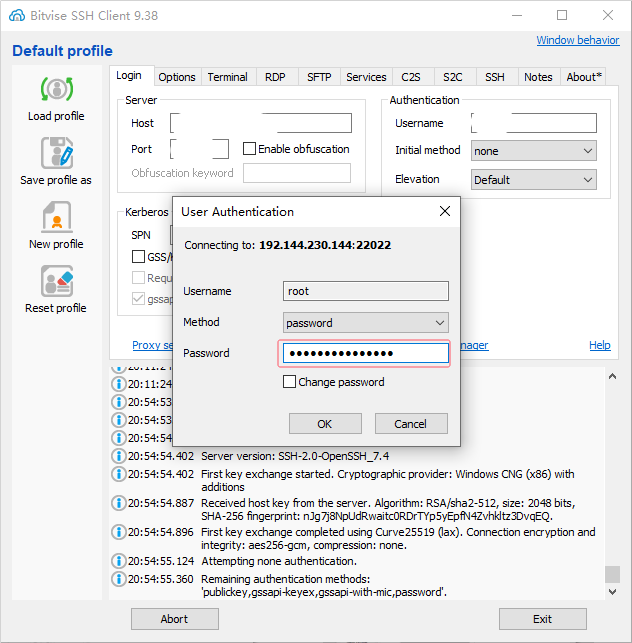
Task: Click info icon for First key exchange started entry
Action: pyautogui.click(x=119, y=474)
